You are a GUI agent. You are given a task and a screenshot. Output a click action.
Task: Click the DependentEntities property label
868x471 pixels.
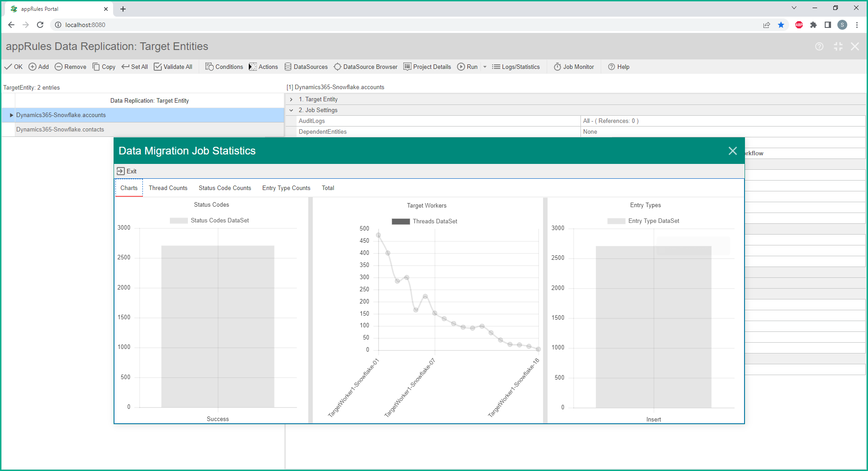[323, 132]
